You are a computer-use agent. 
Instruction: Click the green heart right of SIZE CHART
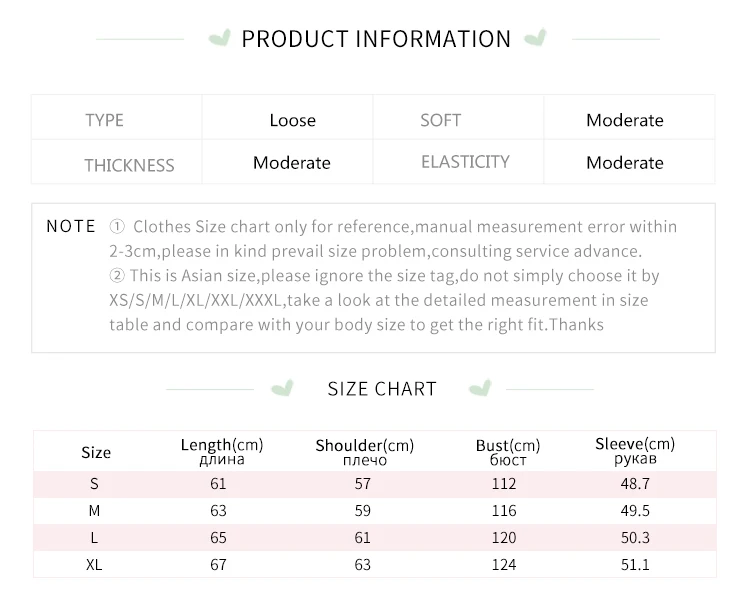(x=482, y=388)
